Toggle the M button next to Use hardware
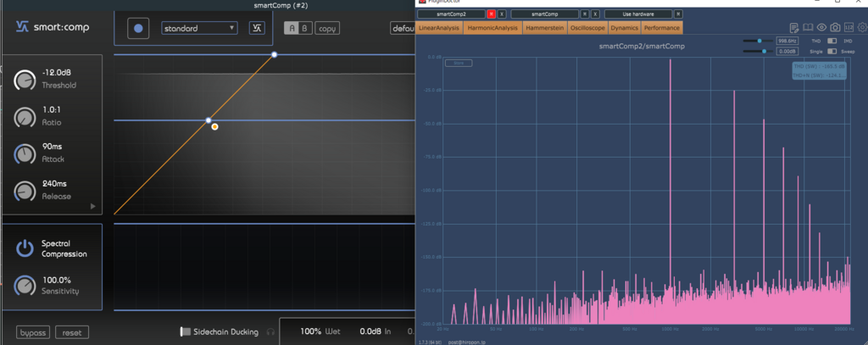The width and height of the screenshot is (868, 345). click(679, 14)
